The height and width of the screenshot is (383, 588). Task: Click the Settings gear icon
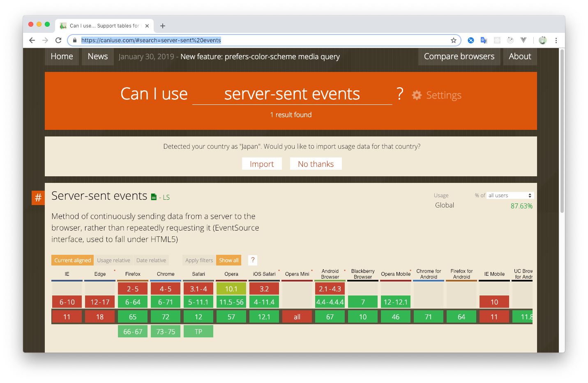click(417, 95)
